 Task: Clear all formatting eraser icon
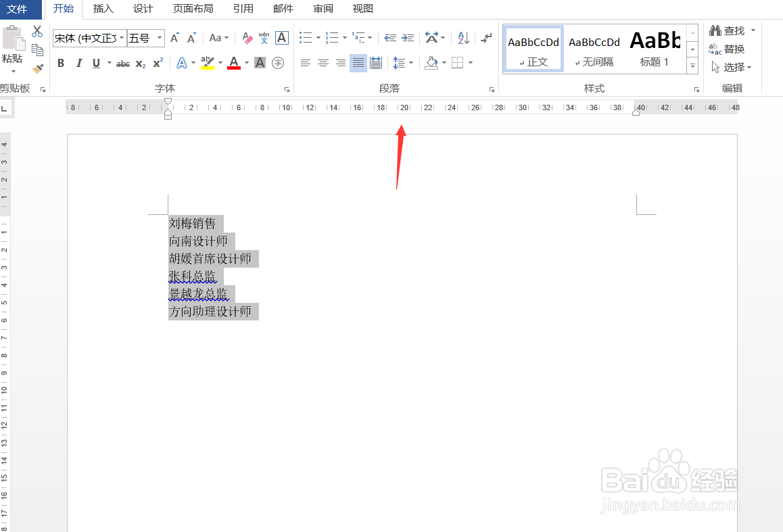[x=247, y=38]
